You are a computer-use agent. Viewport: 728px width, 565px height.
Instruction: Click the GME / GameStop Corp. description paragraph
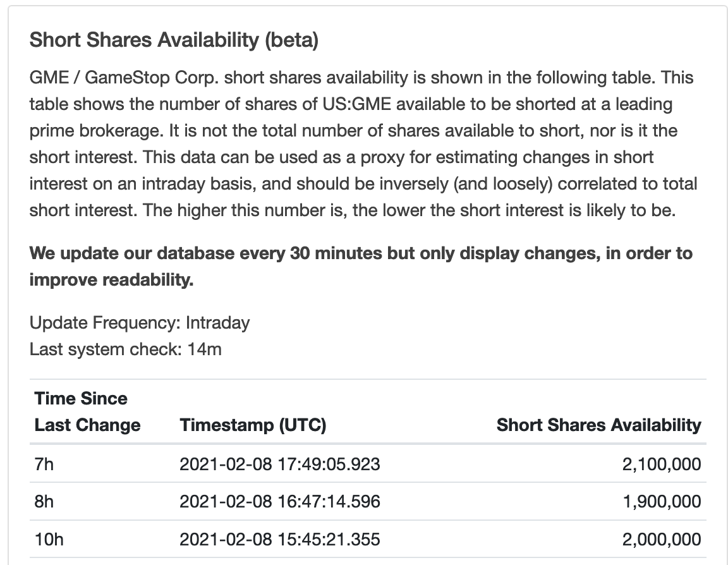pyautogui.click(x=363, y=144)
